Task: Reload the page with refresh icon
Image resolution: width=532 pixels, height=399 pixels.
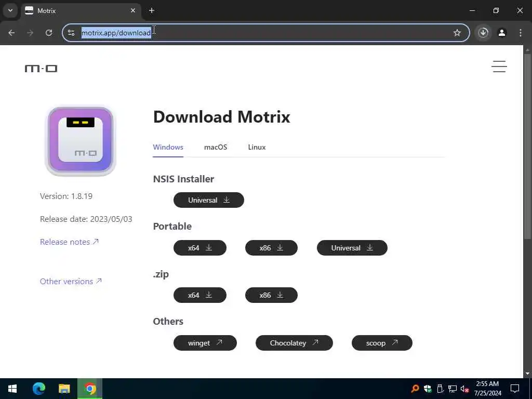Action: click(x=49, y=33)
